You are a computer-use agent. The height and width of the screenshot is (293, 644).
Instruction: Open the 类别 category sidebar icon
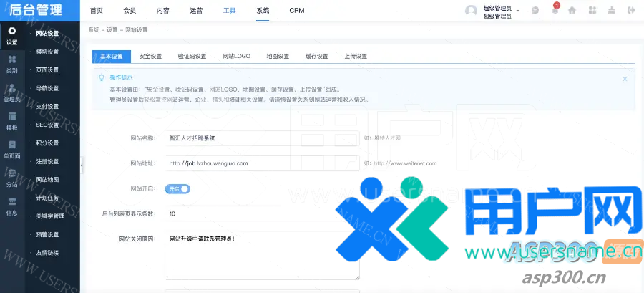click(x=11, y=65)
